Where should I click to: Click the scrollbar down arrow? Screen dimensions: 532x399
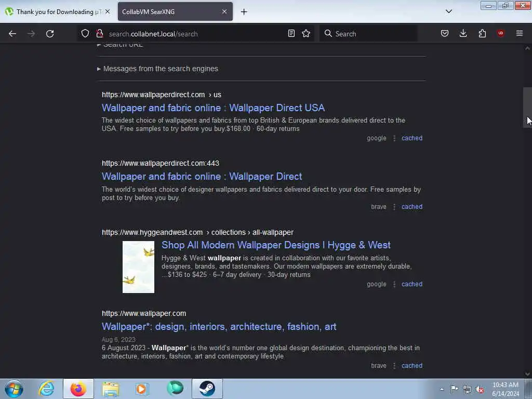527,374
